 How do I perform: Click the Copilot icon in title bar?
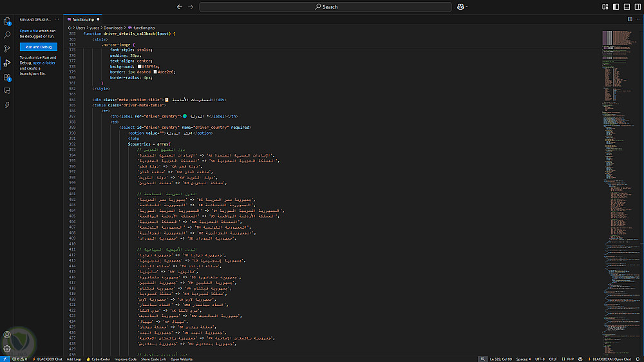click(x=460, y=6)
